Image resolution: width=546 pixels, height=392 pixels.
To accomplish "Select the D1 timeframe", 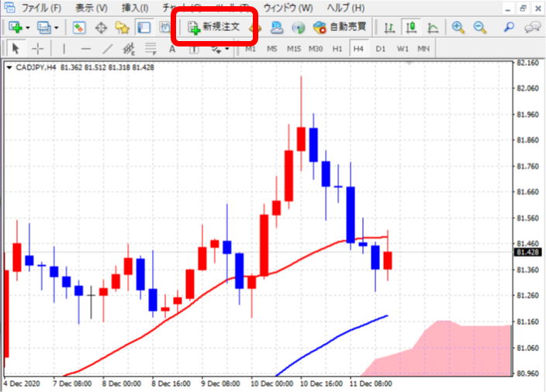I will tap(380, 49).
